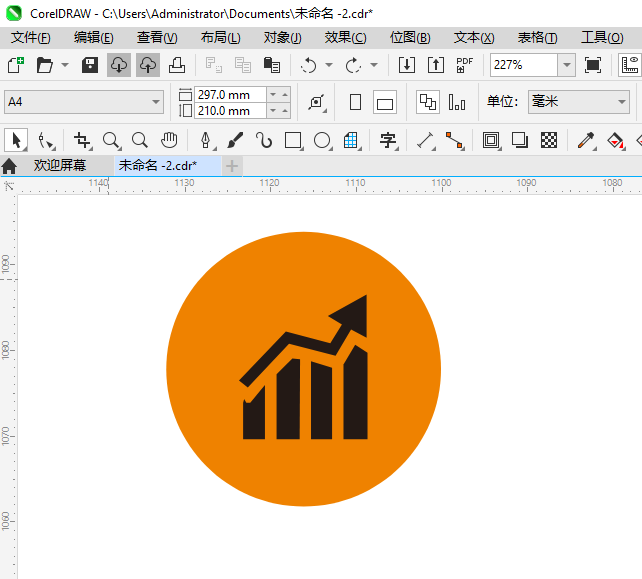Click the page height stepper arrows
Image resolution: width=642 pixels, height=579 pixels.
pos(279,111)
